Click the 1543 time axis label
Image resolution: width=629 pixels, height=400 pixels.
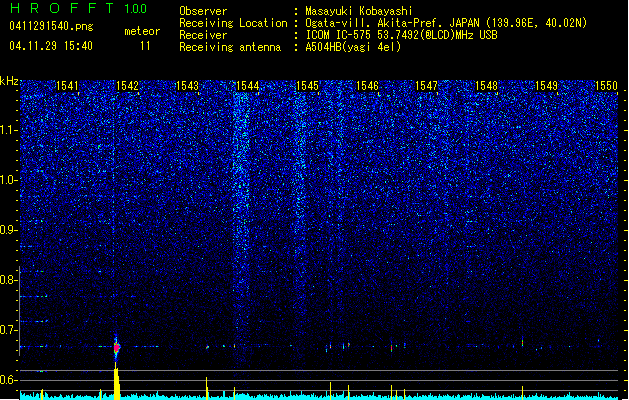187,86
